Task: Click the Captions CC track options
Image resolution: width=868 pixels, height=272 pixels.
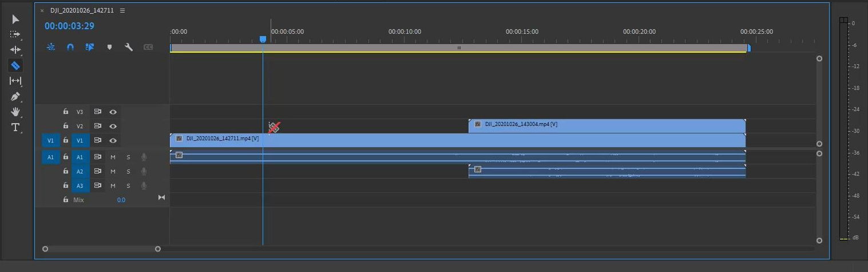Action: 148,47
